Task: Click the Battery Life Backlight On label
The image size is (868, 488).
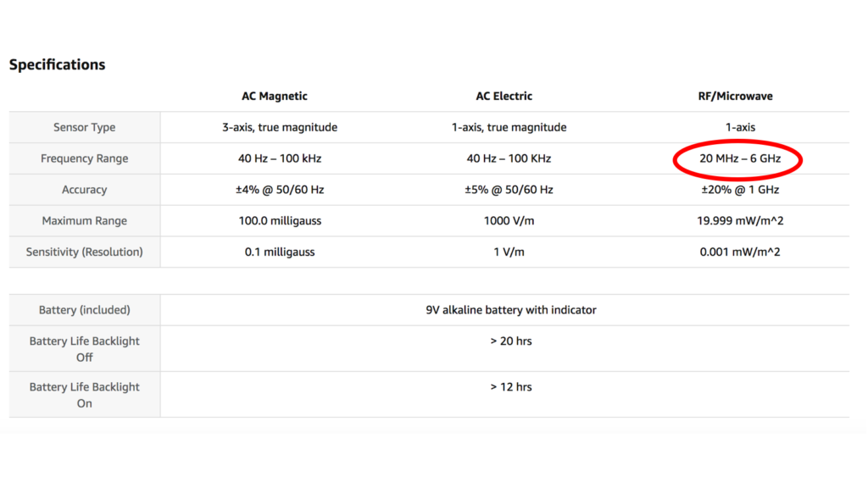Action: pyautogui.click(x=84, y=395)
